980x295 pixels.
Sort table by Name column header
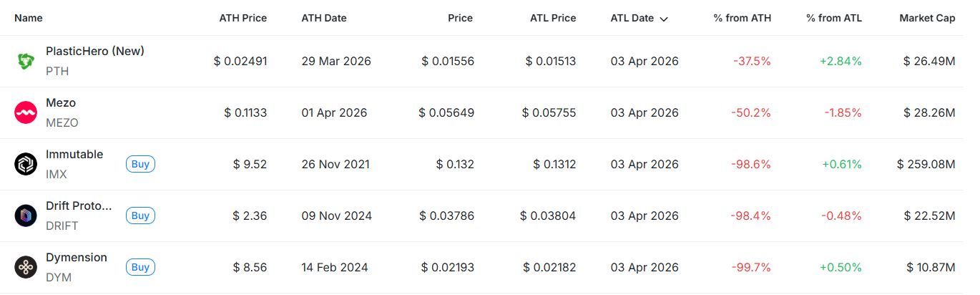(x=28, y=18)
